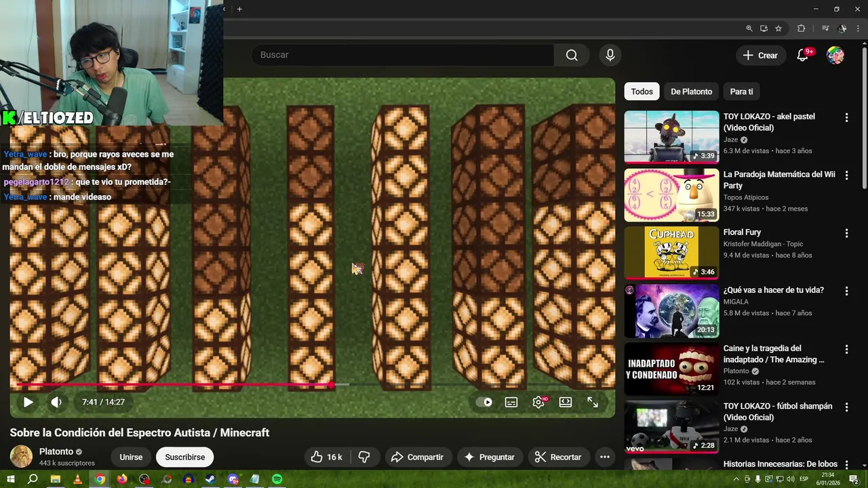Viewport: 868px width, 488px height.
Task: Open the Windows notification center
Action: click(854, 479)
